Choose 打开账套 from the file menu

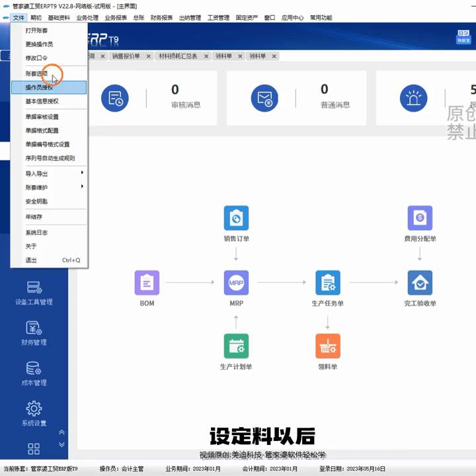(49, 30)
